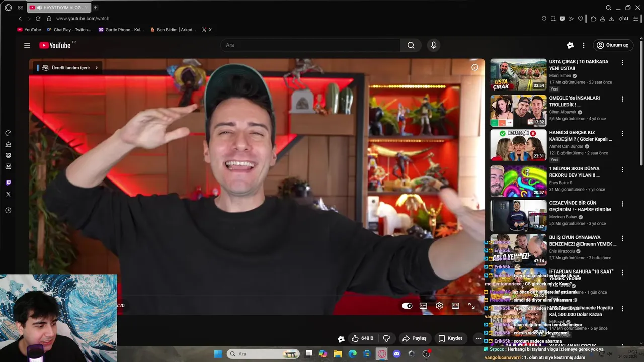Open the ad blocker shield icon
The image size is (644, 362).
point(562,19)
